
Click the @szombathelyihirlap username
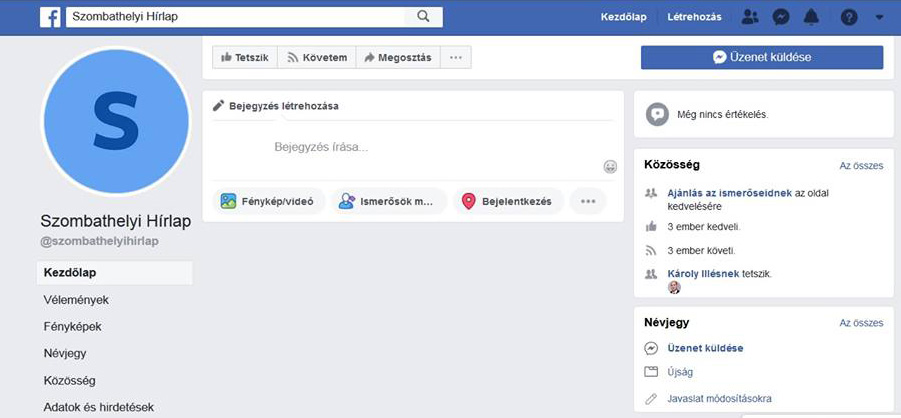[99, 241]
